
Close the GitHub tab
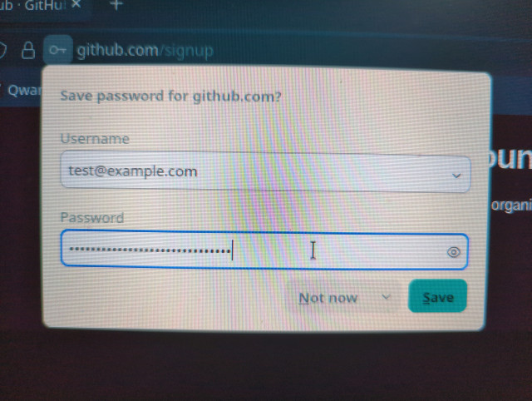click(x=77, y=4)
